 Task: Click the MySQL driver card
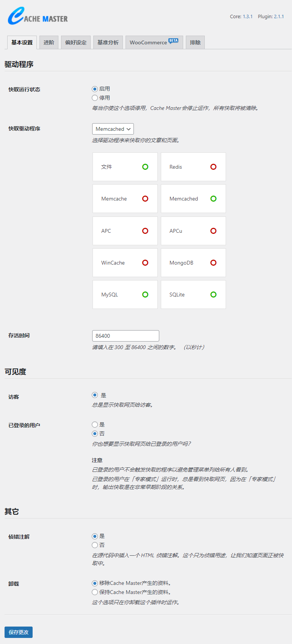[125, 295]
